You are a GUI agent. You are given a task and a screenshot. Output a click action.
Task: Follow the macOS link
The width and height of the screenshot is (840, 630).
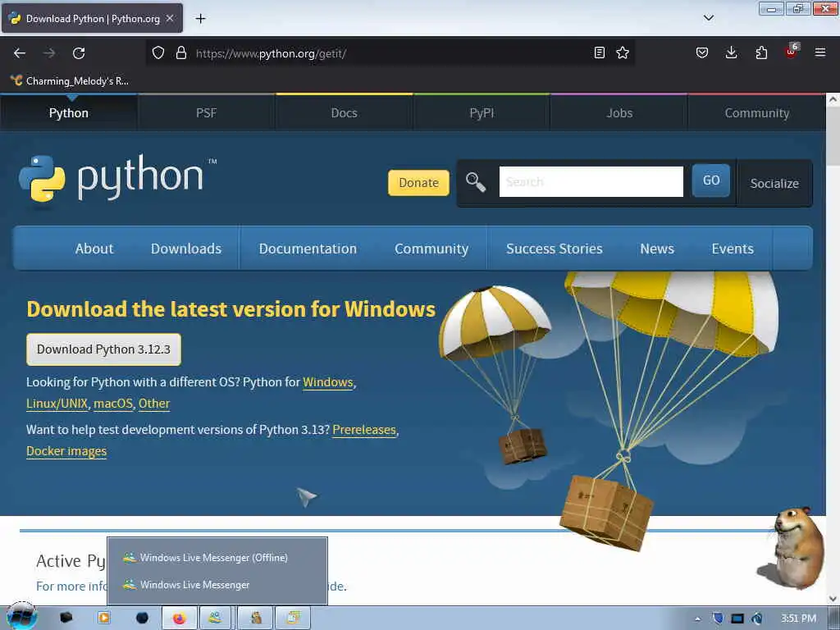pos(113,404)
